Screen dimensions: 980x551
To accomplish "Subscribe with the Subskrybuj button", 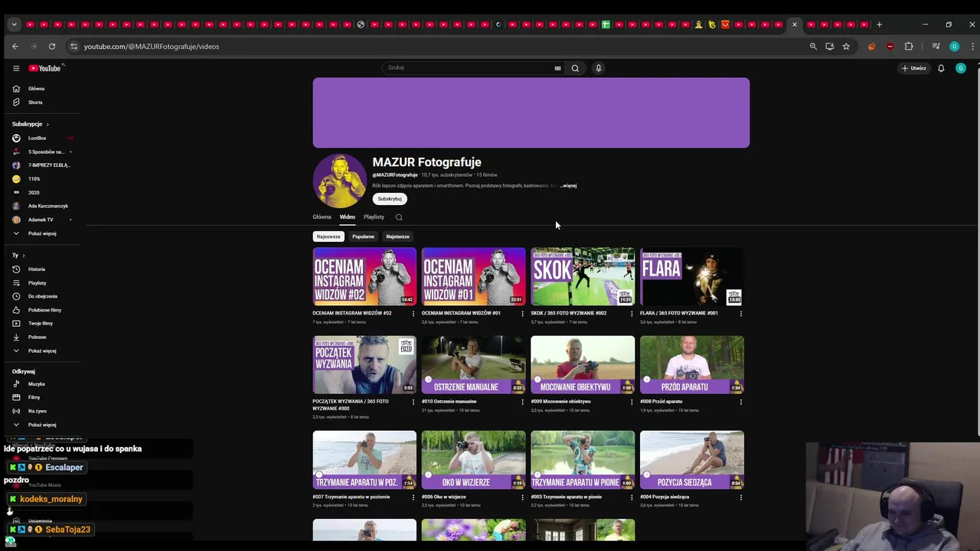I will 390,199.
